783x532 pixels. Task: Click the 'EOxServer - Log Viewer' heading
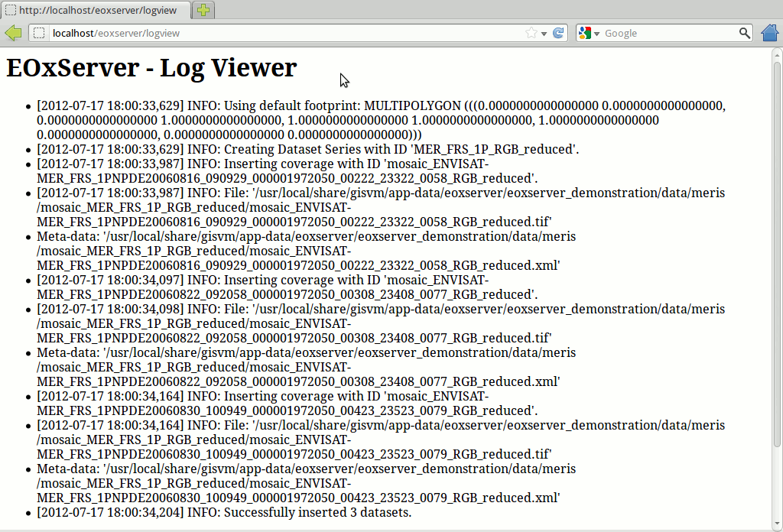151,67
